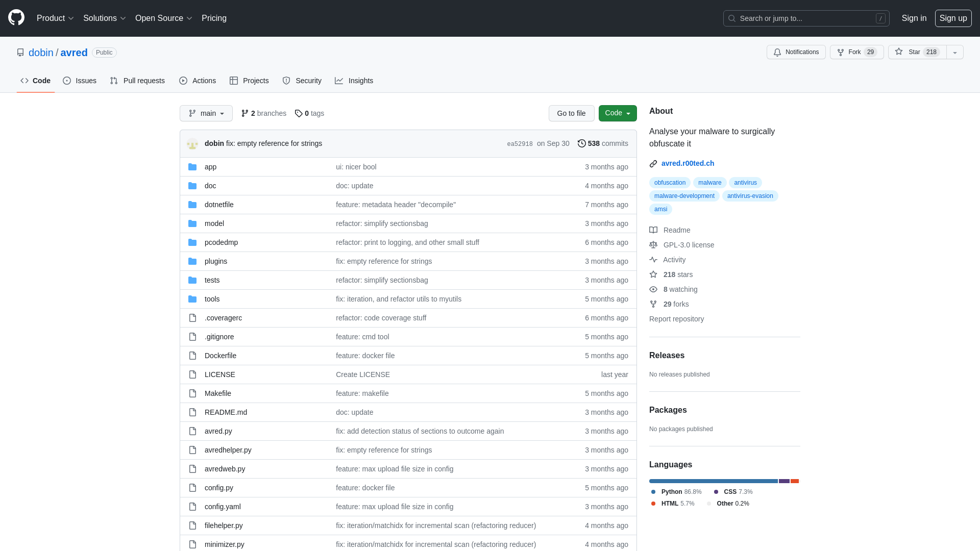This screenshot has width=980, height=551.
Task: Open commit 'ui: nicer bool'
Action: [x=356, y=167]
